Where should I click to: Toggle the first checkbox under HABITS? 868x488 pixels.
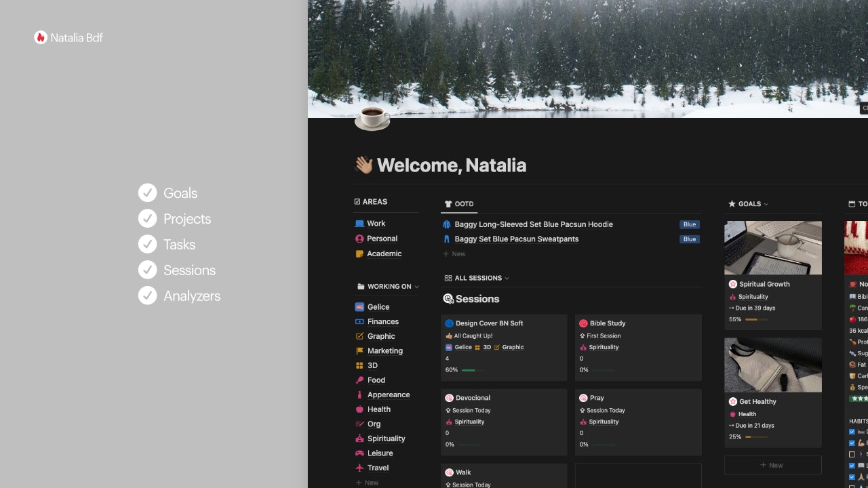click(852, 432)
